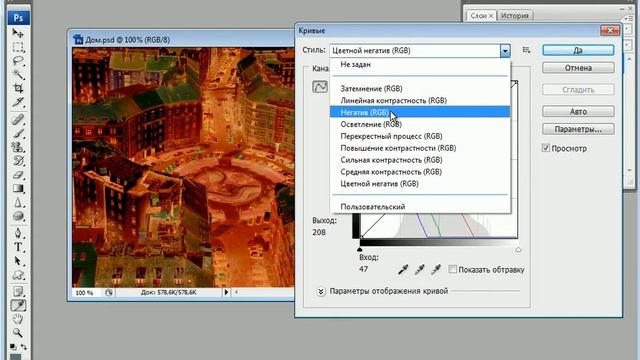640x360 pixels.
Task: Open Параметры... button in Curves
Action: click(578, 129)
